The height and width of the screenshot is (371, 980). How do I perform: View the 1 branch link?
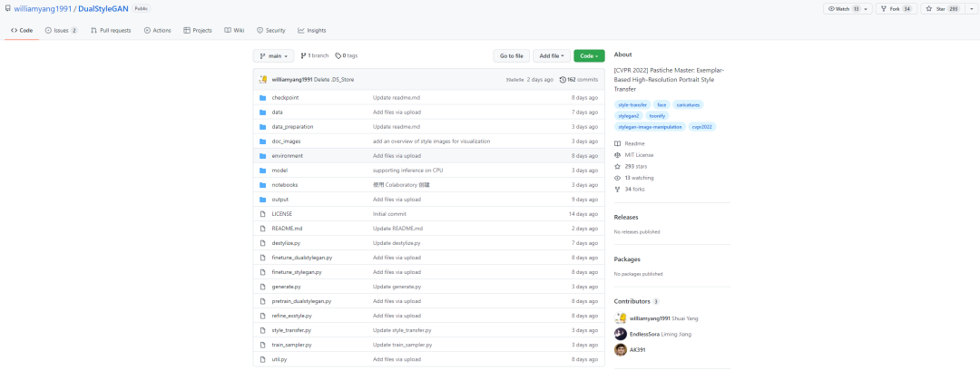tap(314, 55)
